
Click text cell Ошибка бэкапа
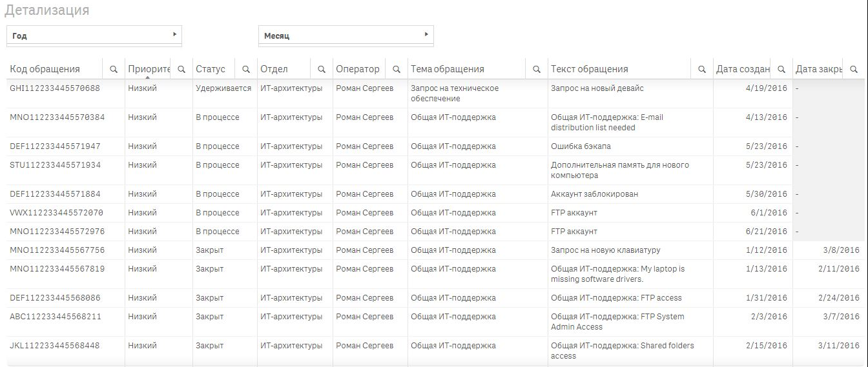(x=581, y=146)
